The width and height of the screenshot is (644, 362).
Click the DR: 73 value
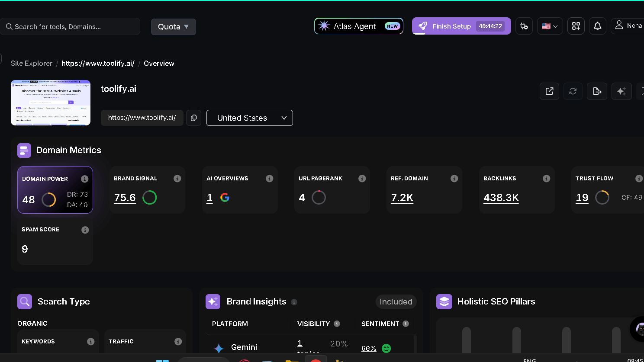click(77, 195)
